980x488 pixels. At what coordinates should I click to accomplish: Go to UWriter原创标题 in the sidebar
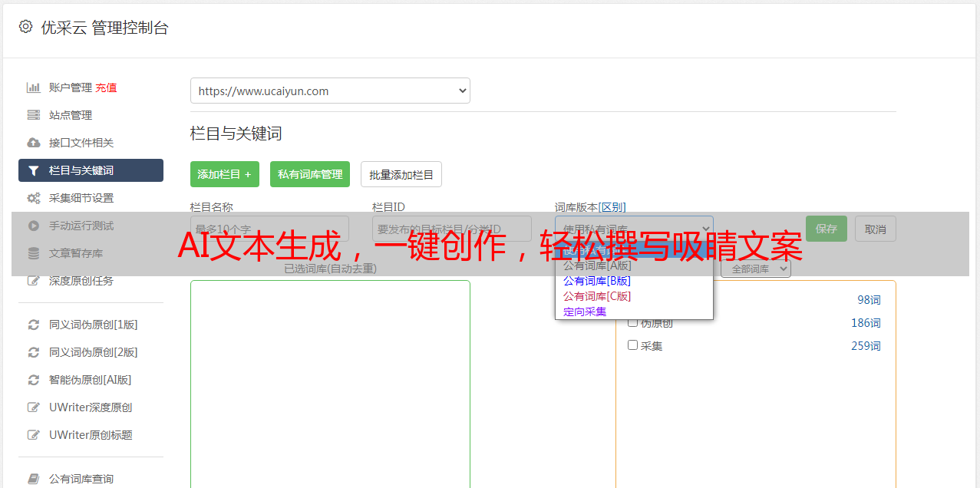pyautogui.click(x=91, y=435)
